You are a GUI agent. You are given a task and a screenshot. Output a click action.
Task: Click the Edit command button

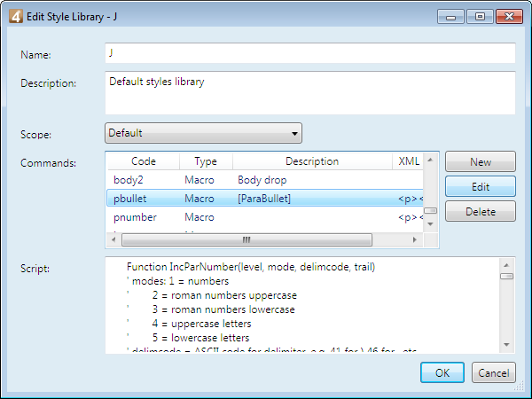481,186
